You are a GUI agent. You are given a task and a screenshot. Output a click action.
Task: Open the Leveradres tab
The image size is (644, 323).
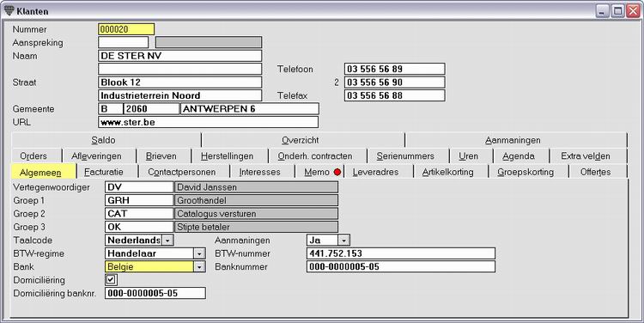point(378,172)
